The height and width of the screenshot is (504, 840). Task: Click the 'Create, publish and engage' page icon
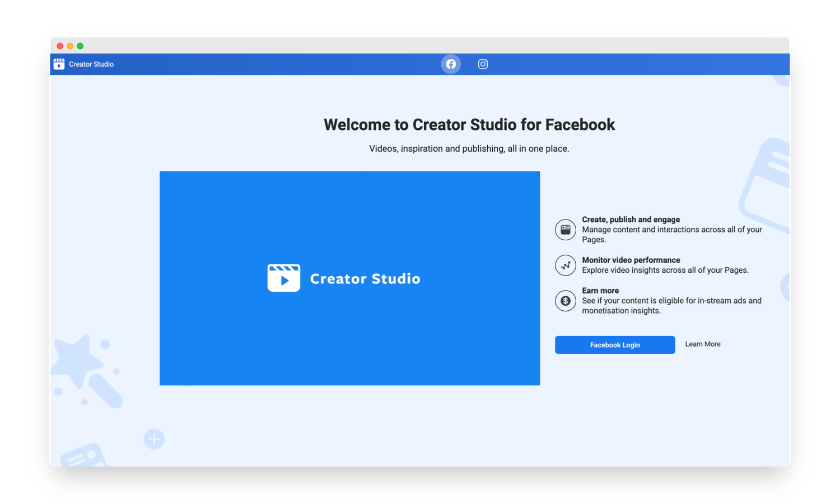565,230
